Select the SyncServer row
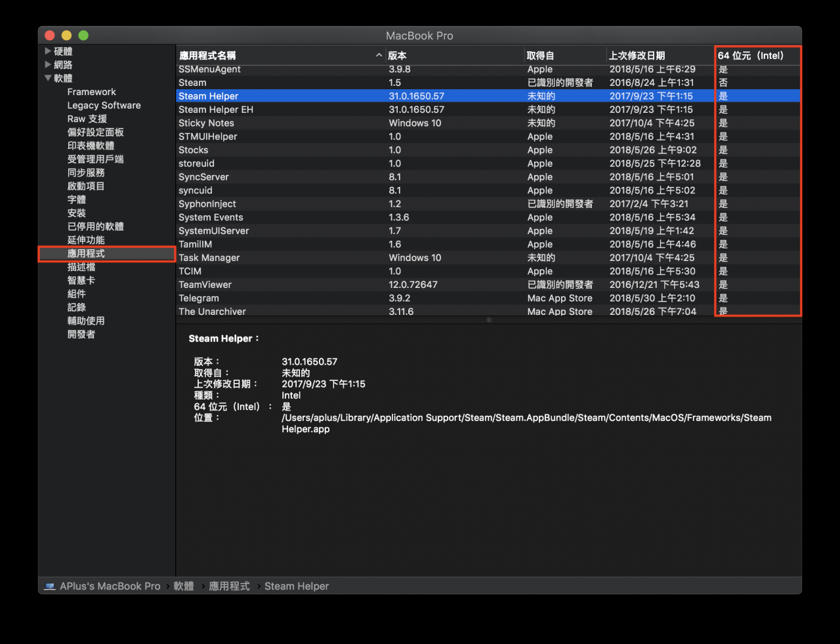This screenshot has width=840, height=644. pyautogui.click(x=488, y=176)
